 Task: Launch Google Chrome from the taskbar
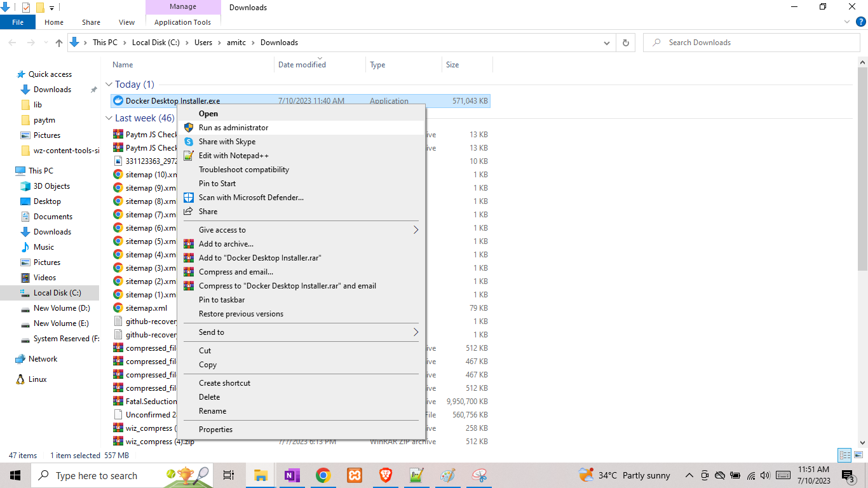tap(323, 475)
